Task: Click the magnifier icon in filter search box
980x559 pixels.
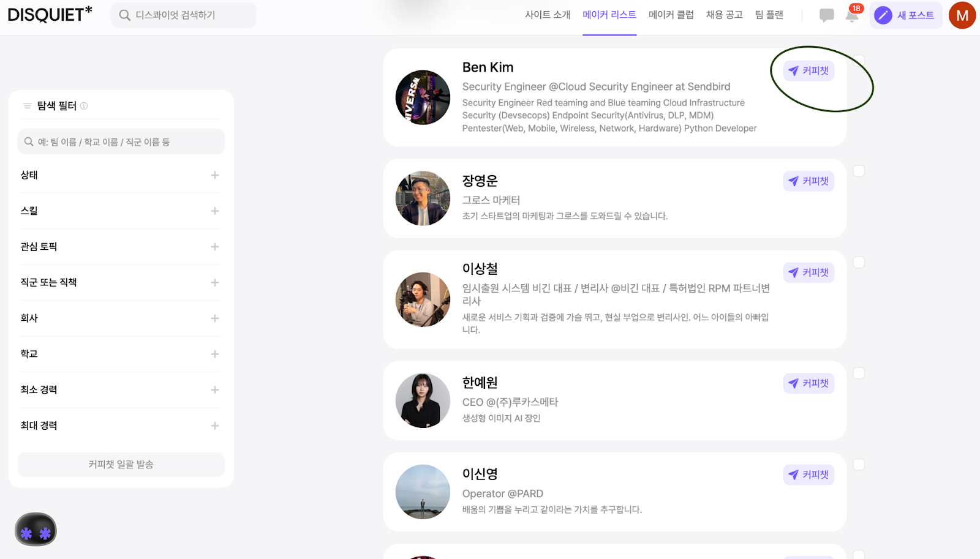Action: (29, 142)
